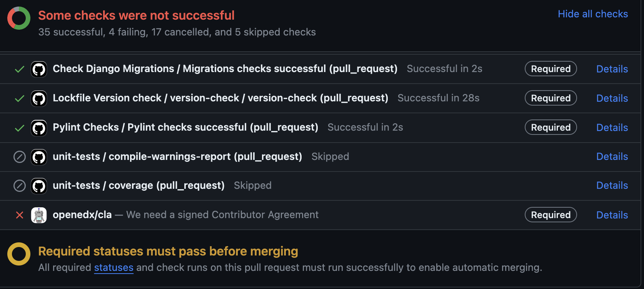Open the statuses link in merging requirements text
The image size is (644, 289).
click(113, 267)
